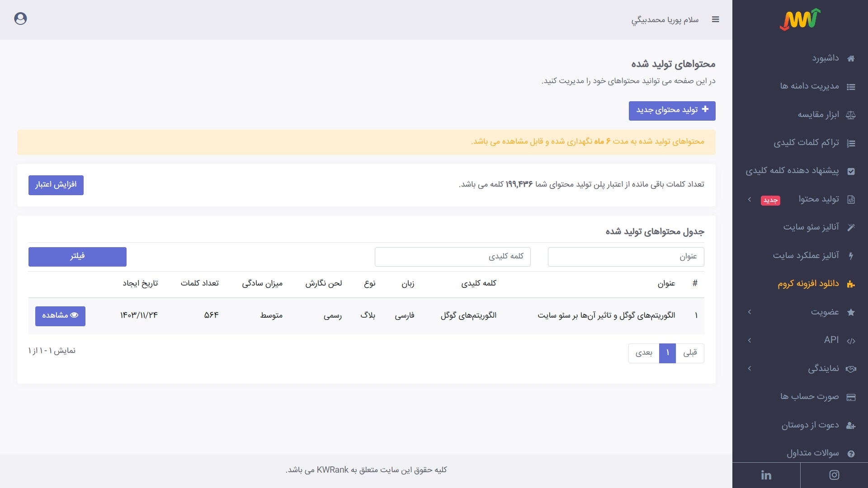Click the KWRank logo in sidebar

(x=800, y=19)
